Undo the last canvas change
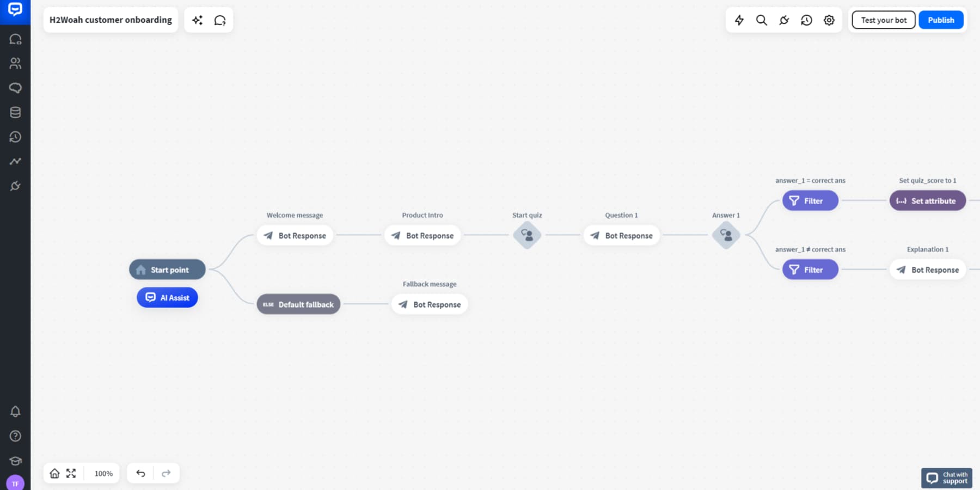The height and width of the screenshot is (490, 980). tap(140, 473)
